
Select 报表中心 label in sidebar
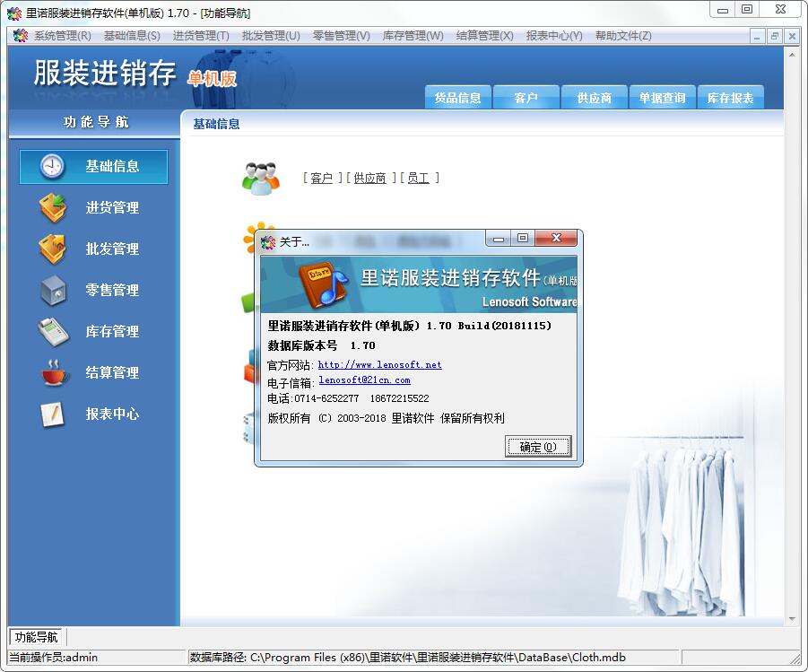click(x=112, y=414)
